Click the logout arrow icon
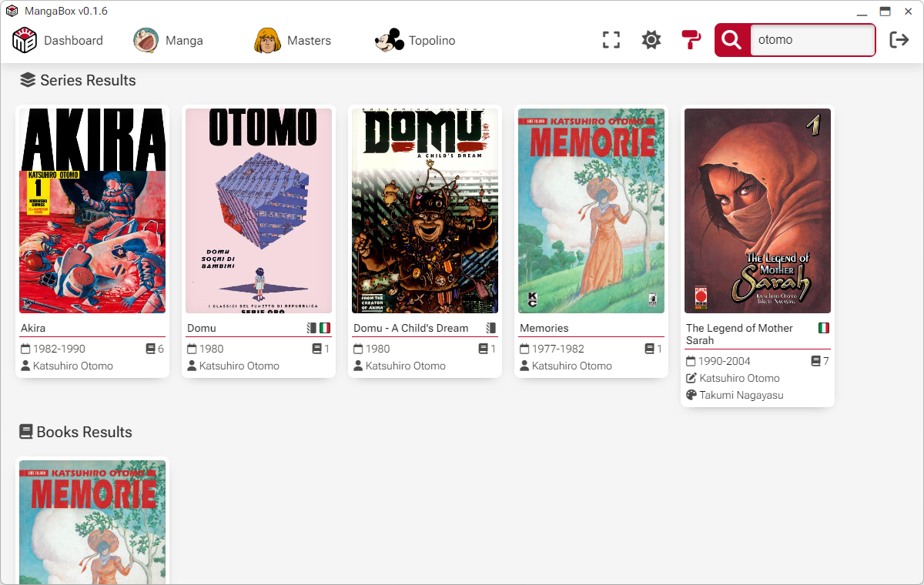Image resolution: width=924 pixels, height=585 pixels. (899, 40)
